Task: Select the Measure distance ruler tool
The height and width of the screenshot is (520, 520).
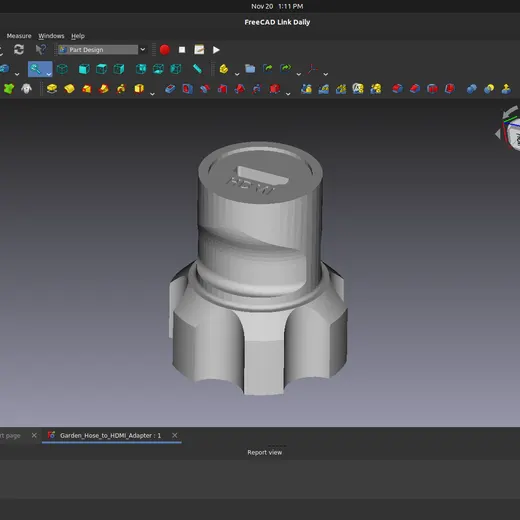Action: click(197, 69)
